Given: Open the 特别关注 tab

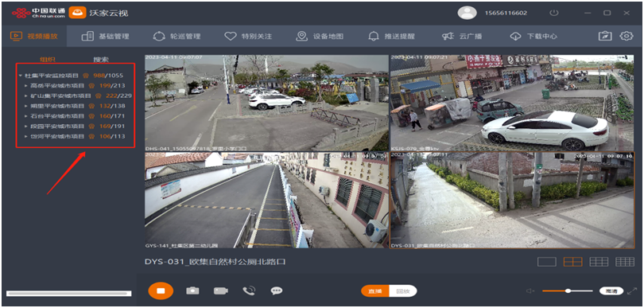Looking at the screenshot, I should pos(248,36).
